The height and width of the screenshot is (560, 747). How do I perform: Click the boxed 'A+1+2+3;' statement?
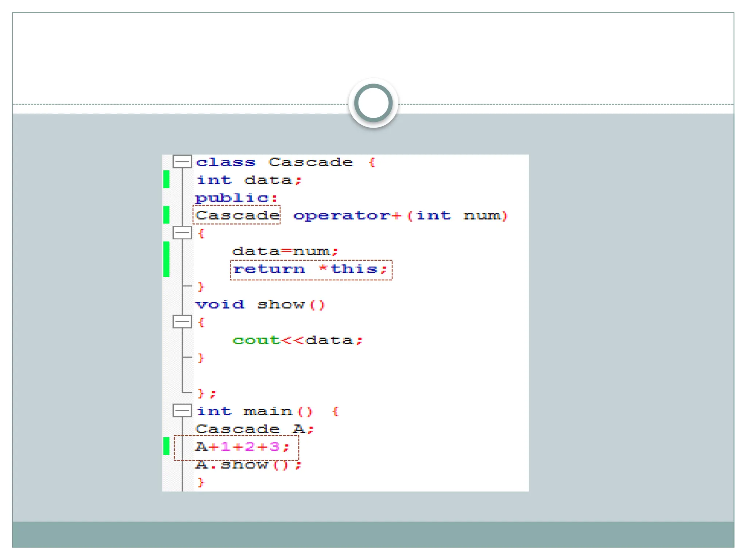point(242,447)
